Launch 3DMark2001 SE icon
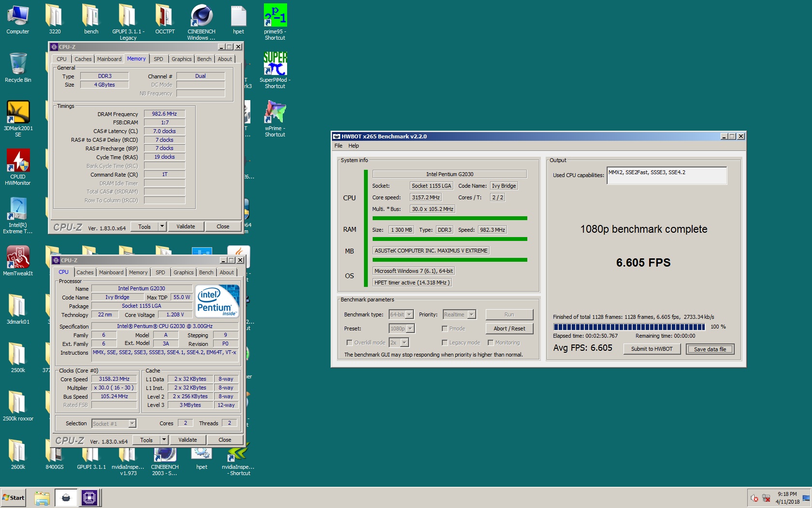This screenshot has width=812, height=508. point(18,119)
